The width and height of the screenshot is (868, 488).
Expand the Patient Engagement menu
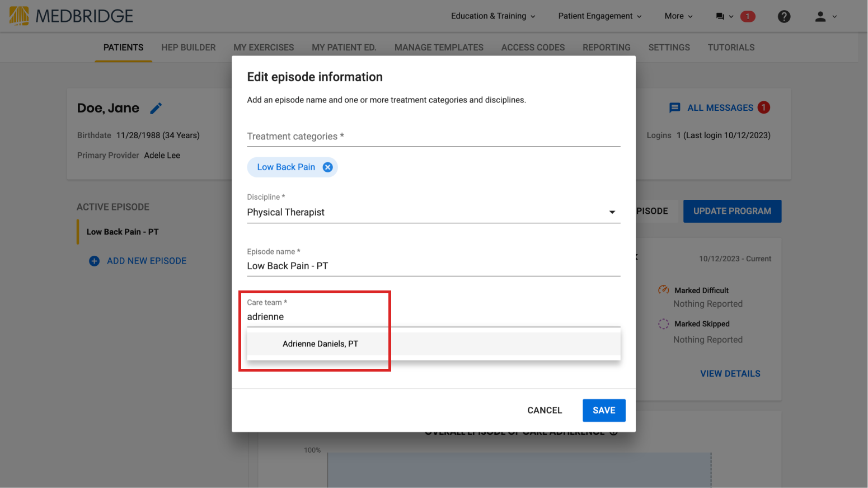pos(600,16)
